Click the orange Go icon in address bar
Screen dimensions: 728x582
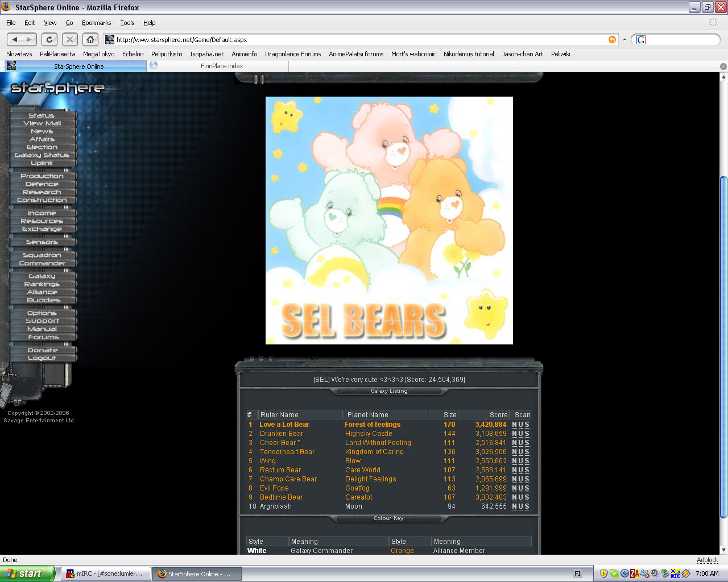612,40
